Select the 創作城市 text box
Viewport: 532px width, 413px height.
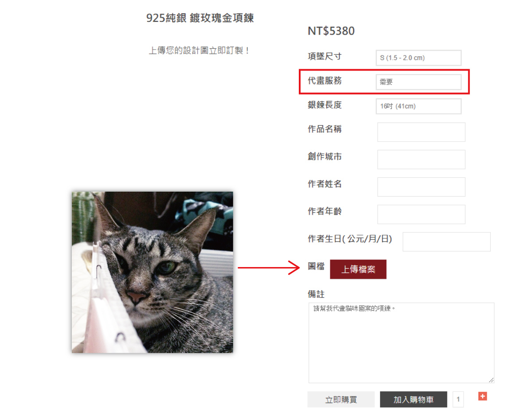click(x=421, y=160)
